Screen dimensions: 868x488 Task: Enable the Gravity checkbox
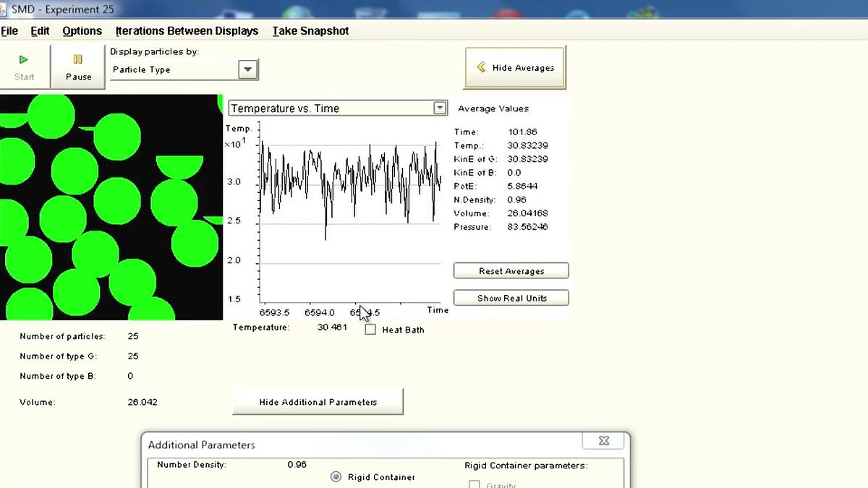(475, 485)
